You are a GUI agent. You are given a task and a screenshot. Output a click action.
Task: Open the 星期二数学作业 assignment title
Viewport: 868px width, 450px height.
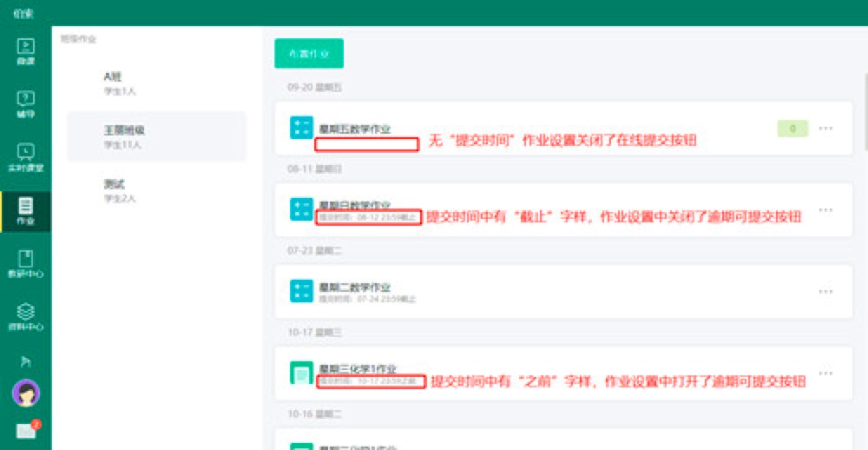[355, 287]
